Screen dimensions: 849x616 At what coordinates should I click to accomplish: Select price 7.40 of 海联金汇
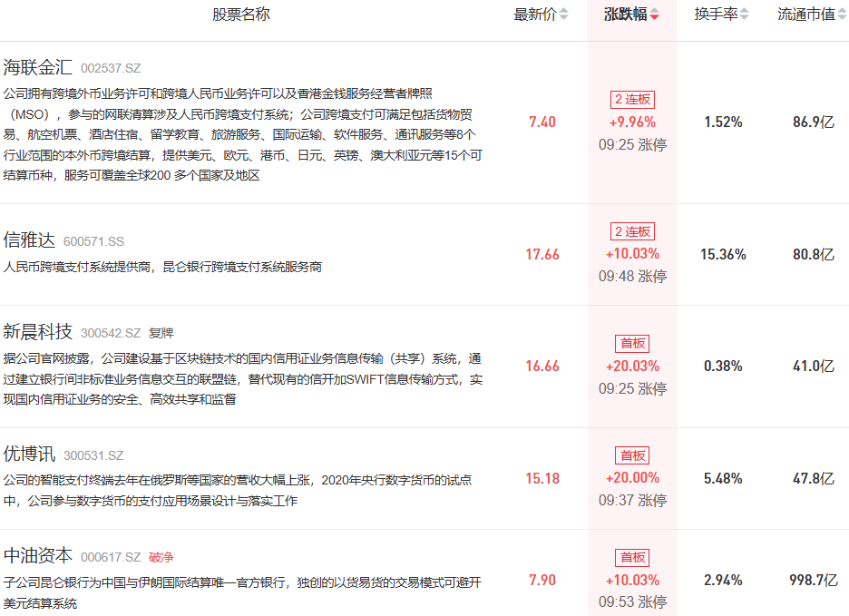point(542,122)
